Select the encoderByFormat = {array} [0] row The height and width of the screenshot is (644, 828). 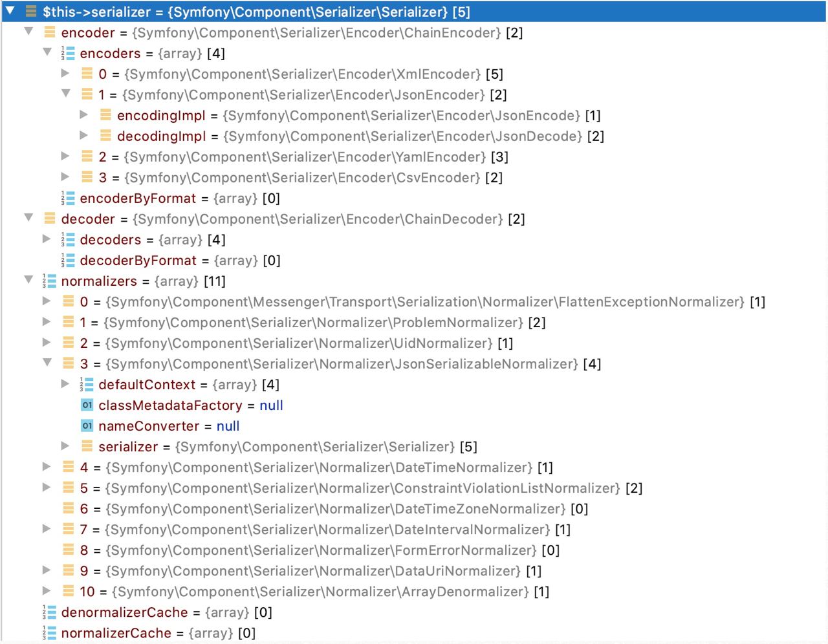[414, 198]
